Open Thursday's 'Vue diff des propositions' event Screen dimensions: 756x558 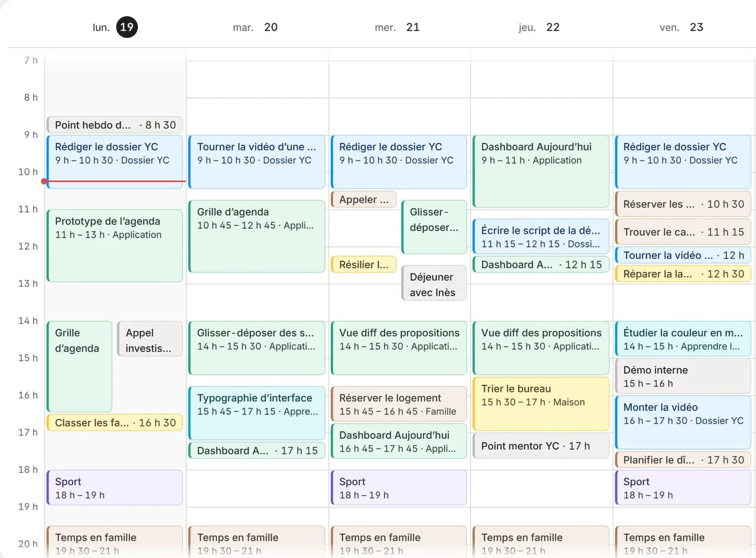click(541, 348)
